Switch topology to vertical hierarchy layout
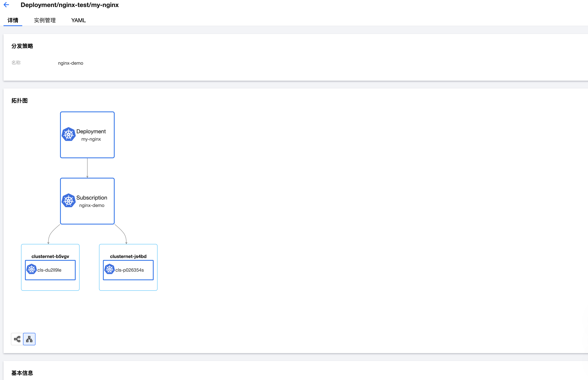The height and width of the screenshot is (380, 588). point(29,339)
